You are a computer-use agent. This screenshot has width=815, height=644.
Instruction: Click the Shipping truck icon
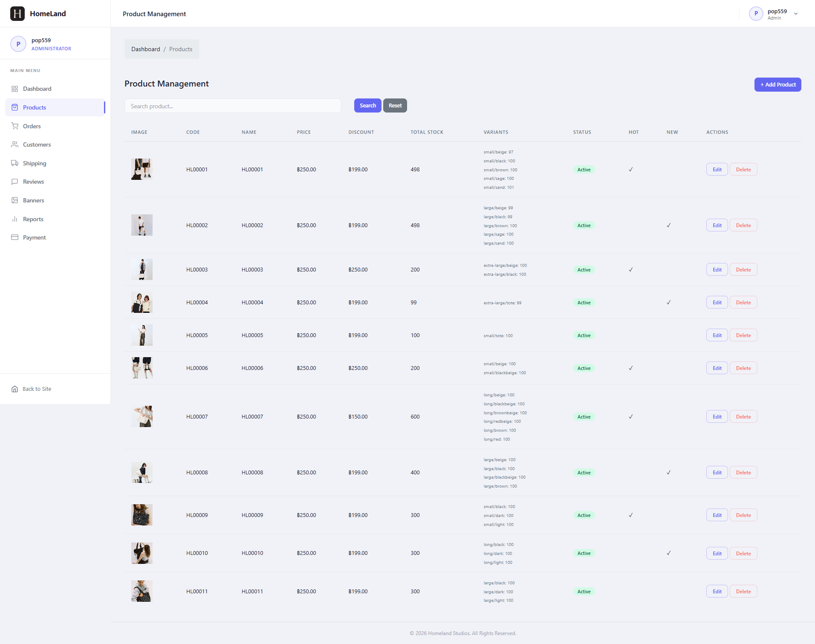(14, 163)
